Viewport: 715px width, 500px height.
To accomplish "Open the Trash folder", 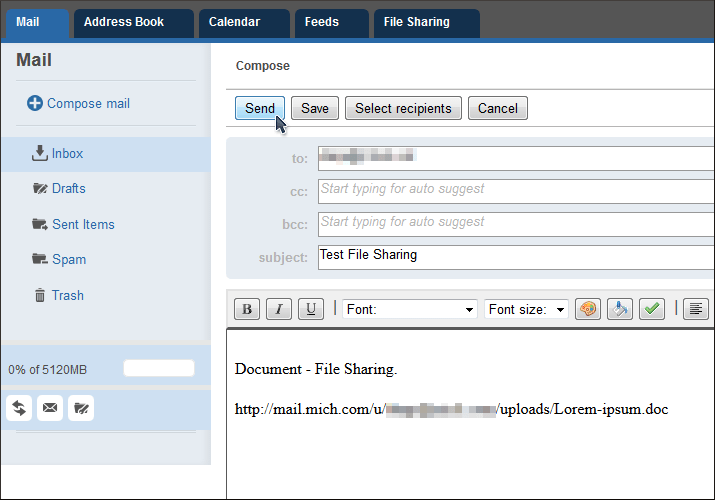I will [x=67, y=295].
